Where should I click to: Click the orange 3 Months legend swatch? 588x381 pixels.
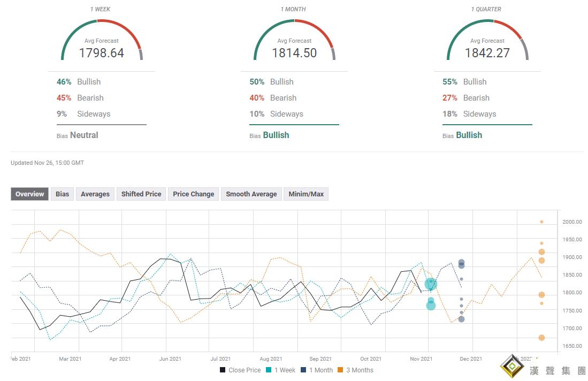[340, 370]
